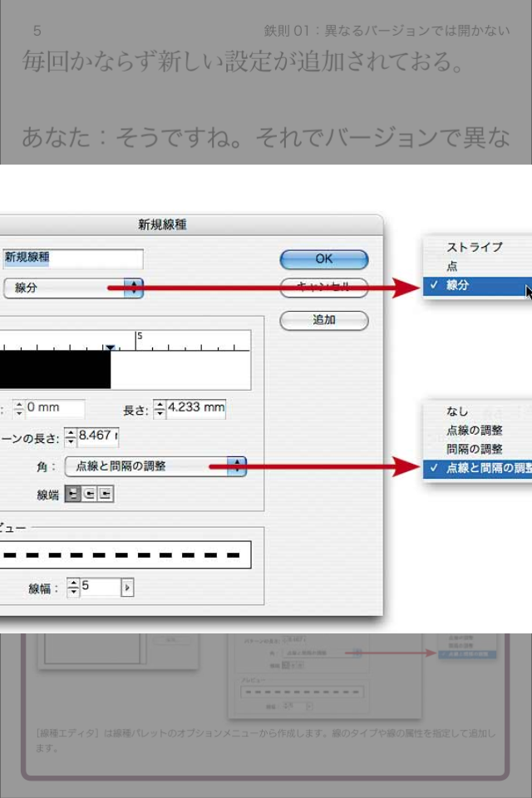The height and width of the screenshot is (798, 532).
Task: Click the header text 鉄則 01:異なるバージョンでは開かない
Action: point(387,31)
